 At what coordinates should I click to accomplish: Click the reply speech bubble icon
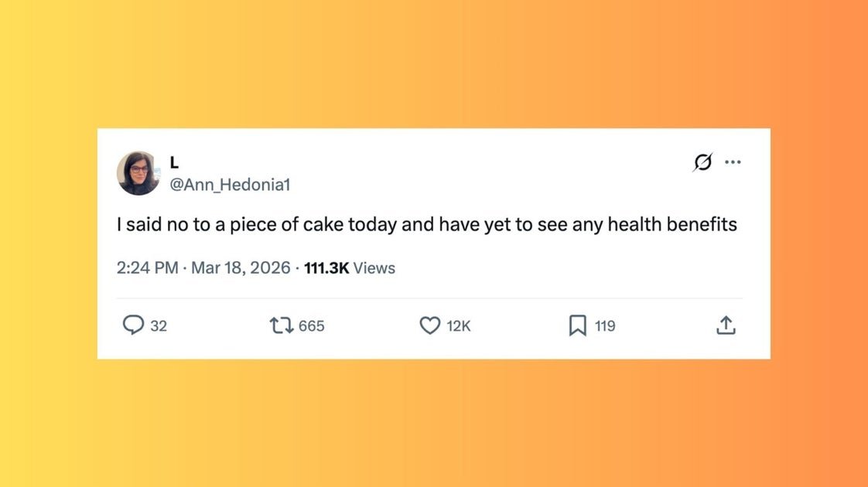(133, 325)
